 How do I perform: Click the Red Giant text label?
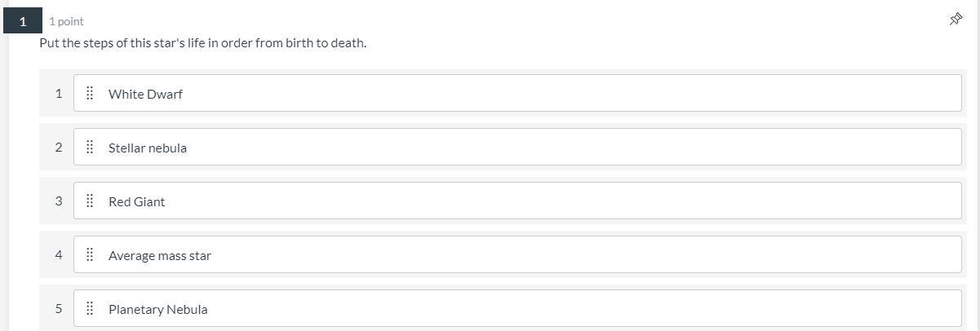point(136,201)
